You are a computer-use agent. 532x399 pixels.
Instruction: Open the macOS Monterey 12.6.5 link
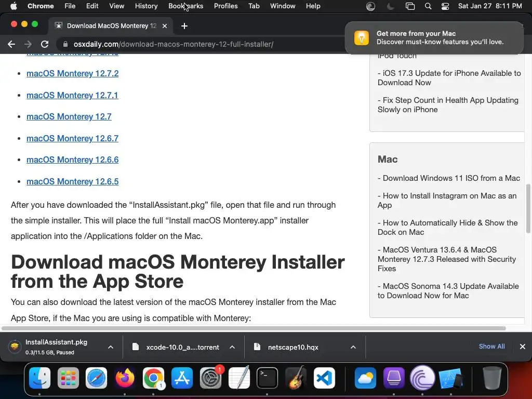click(x=73, y=181)
